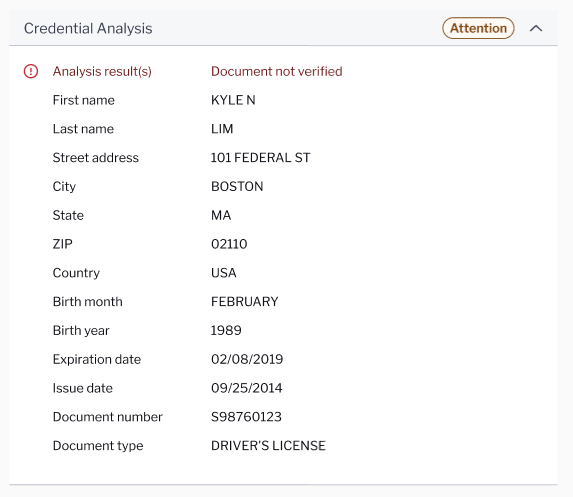Click the issue date 09/25/2014
Viewport: 573px width, 497px height.
pyautogui.click(x=247, y=388)
